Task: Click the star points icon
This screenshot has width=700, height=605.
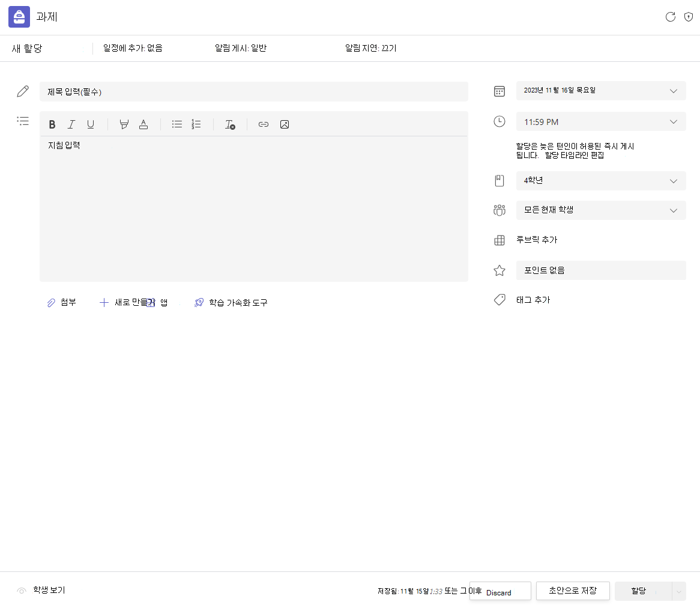Action: coord(499,270)
